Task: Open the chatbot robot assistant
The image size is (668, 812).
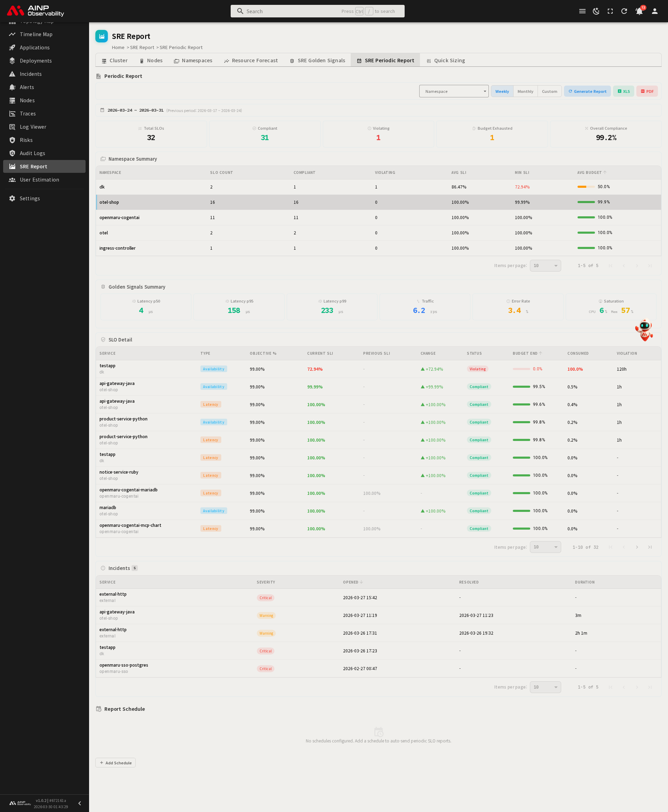Action: tap(645, 330)
